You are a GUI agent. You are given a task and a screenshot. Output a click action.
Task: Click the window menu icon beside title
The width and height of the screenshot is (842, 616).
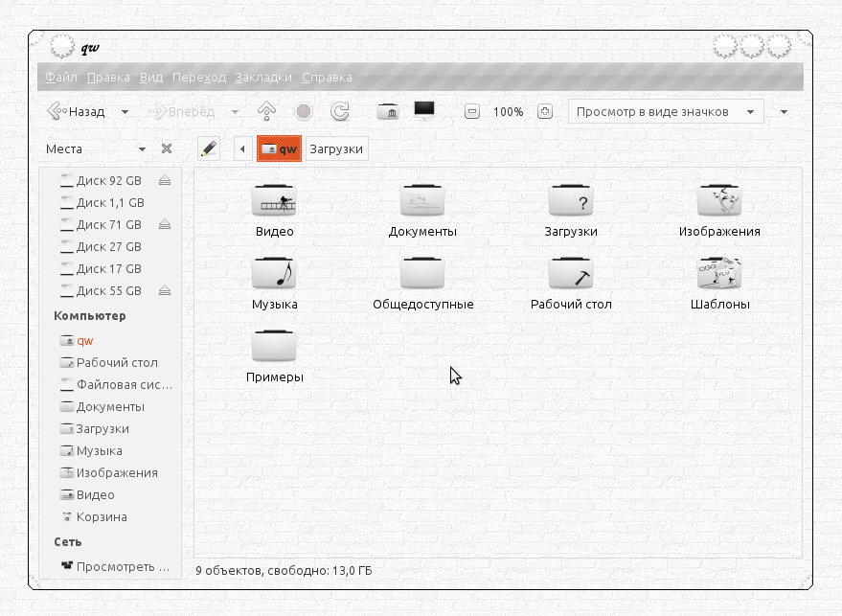(x=62, y=46)
